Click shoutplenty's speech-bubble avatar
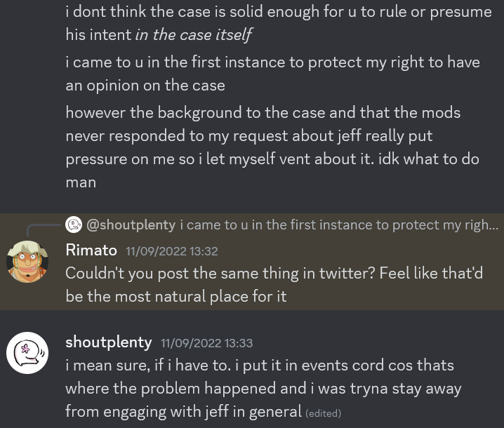Screen dimensions: 504x428 tap(27, 353)
